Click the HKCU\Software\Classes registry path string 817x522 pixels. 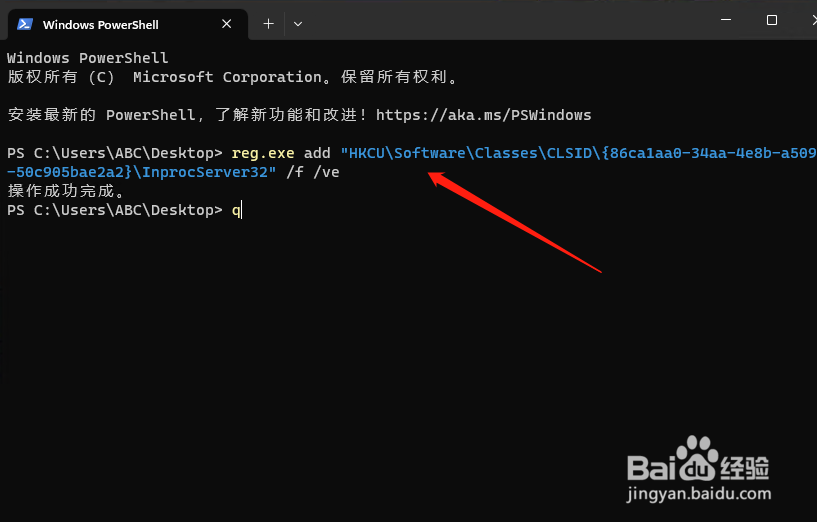pyautogui.click(x=577, y=153)
